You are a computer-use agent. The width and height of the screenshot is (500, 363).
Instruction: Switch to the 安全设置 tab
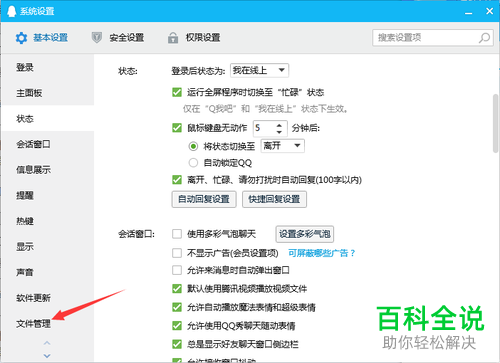(118, 38)
